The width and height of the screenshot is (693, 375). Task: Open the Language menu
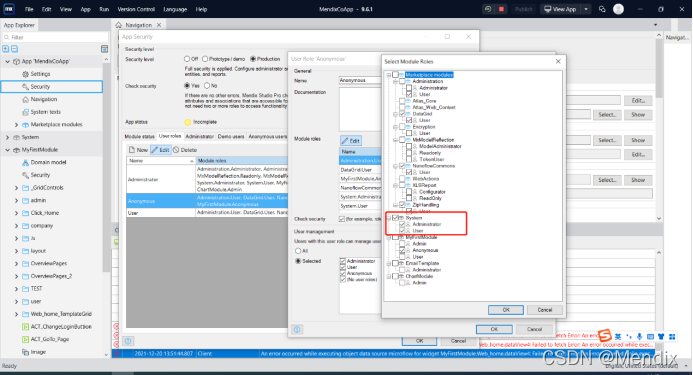(175, 9)
